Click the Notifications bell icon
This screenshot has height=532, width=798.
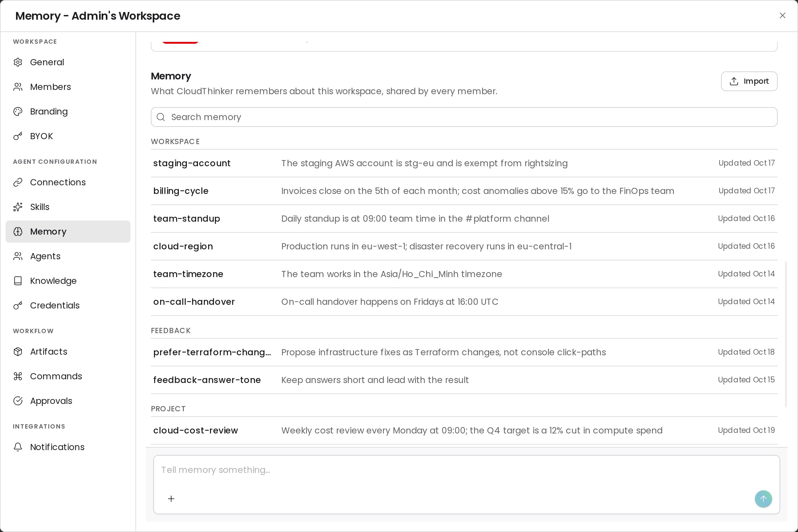[18, 447]
